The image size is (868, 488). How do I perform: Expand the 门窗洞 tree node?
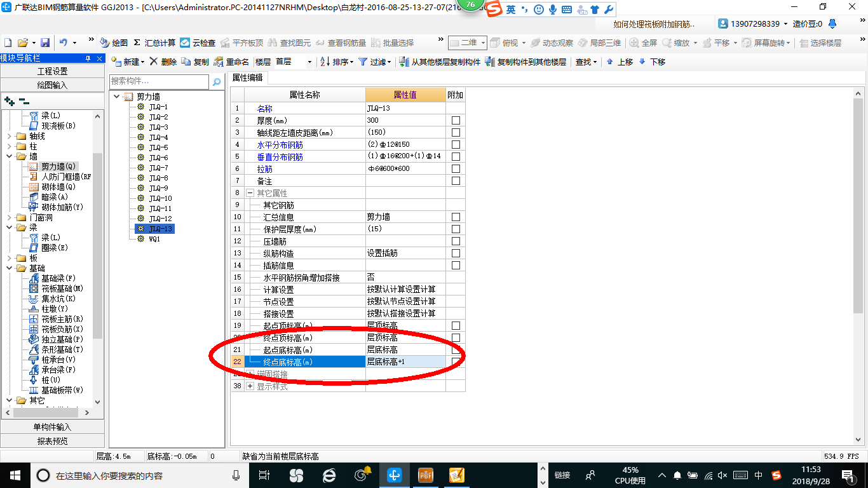(9, 217)
